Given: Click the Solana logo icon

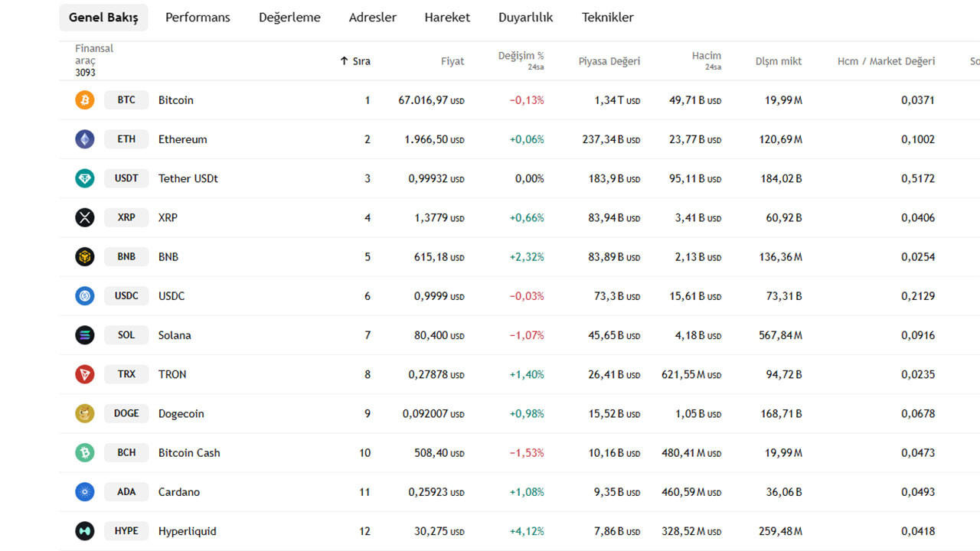Looking at the screenshot, I should (85, 335).
